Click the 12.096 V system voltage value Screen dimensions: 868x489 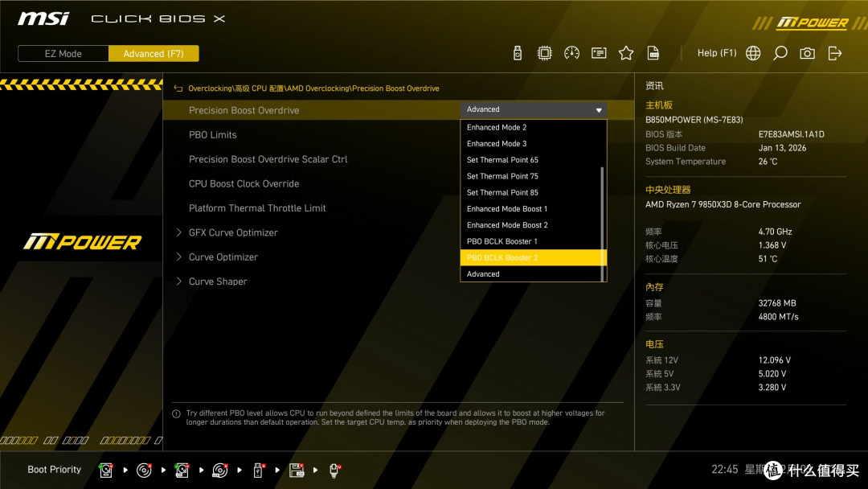pos(775,360)
